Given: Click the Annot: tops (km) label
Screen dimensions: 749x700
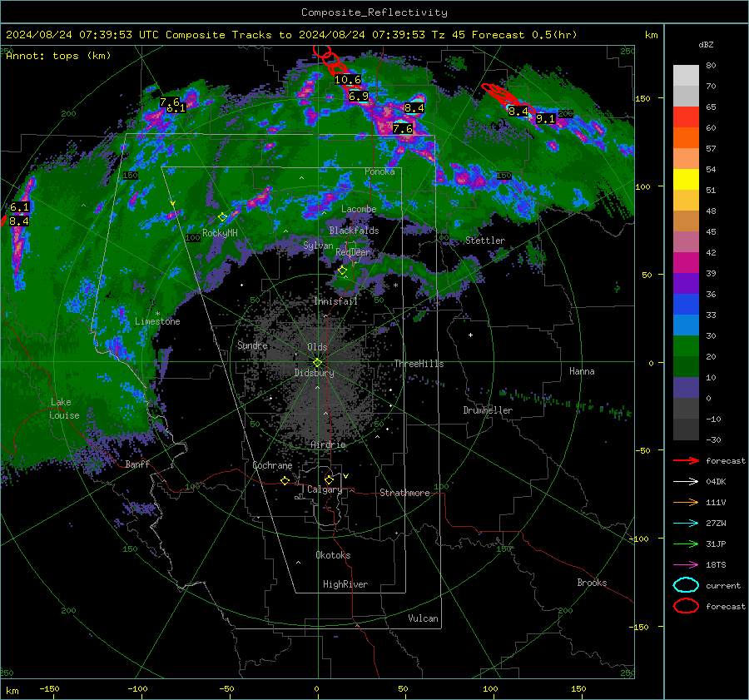Looking at the screenshot, I should tap(58, 56).
